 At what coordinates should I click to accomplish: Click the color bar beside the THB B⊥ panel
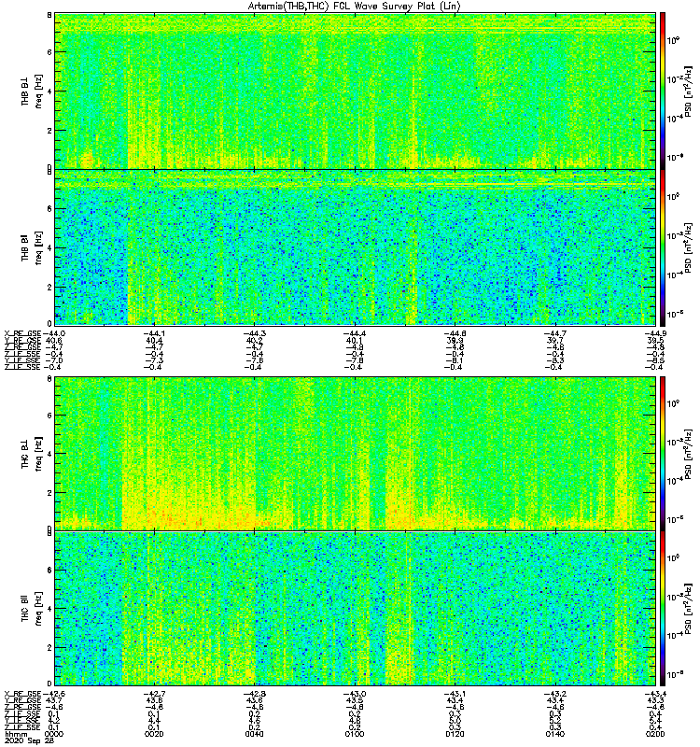[x=663, y=91]
